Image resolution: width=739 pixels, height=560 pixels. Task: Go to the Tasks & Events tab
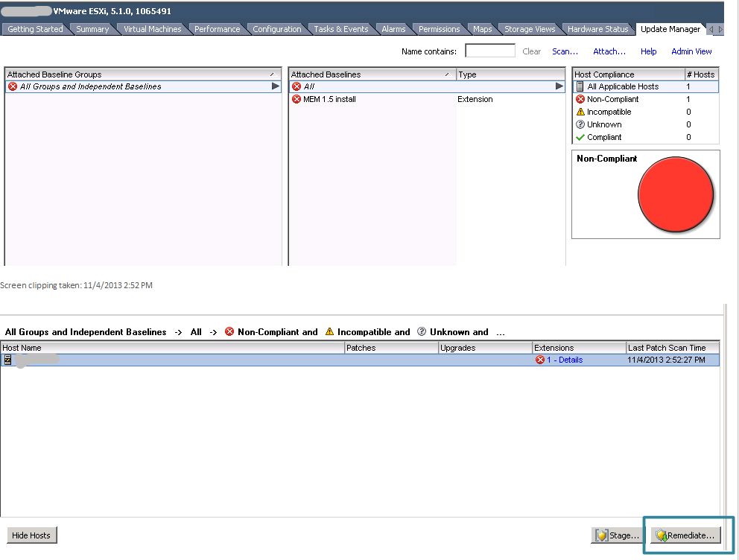tap(341, 29)
